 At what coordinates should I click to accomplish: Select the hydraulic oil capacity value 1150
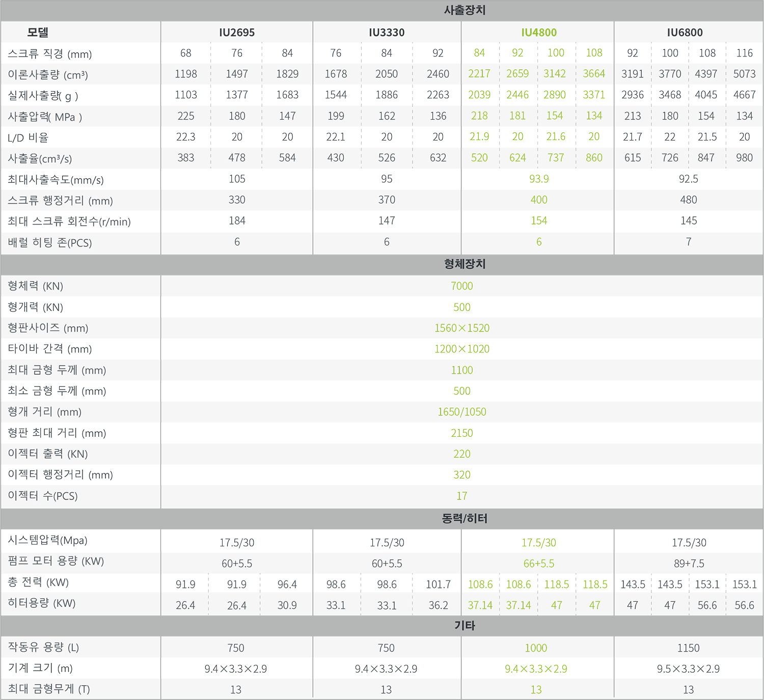689,648
